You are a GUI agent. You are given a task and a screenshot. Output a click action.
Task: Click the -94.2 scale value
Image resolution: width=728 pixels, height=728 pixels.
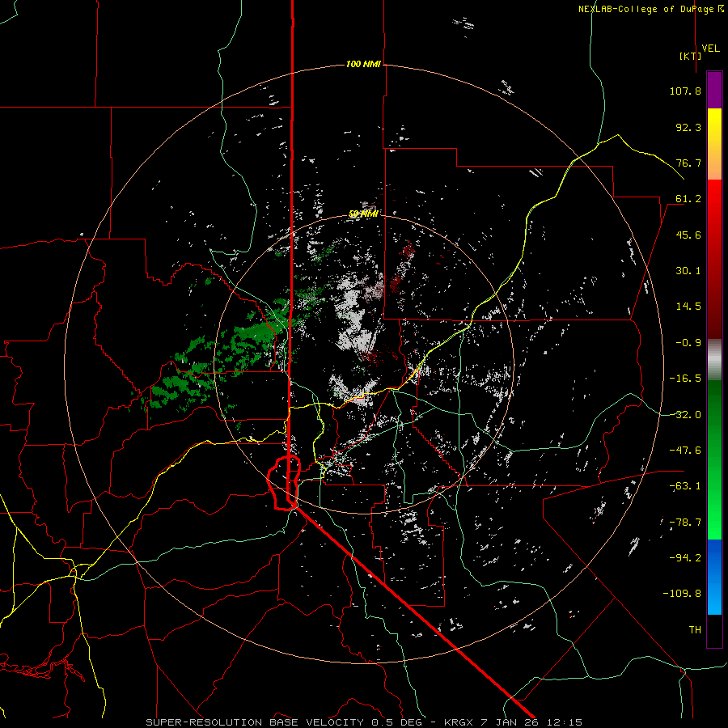tap(685, 558)
